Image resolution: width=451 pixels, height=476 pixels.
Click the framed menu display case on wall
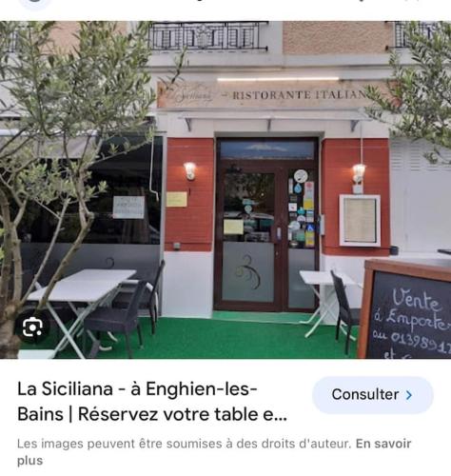[x=360, y=221]
